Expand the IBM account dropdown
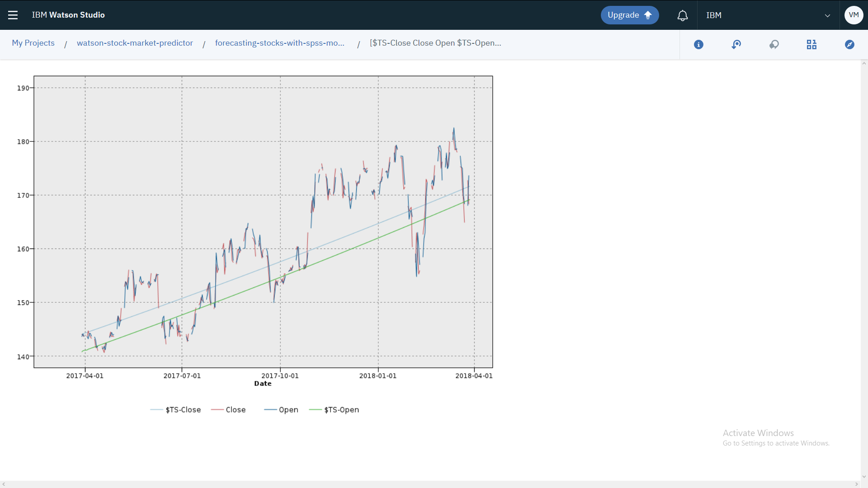This screenshot has height=488, width=868. click(x=827, y=15)
